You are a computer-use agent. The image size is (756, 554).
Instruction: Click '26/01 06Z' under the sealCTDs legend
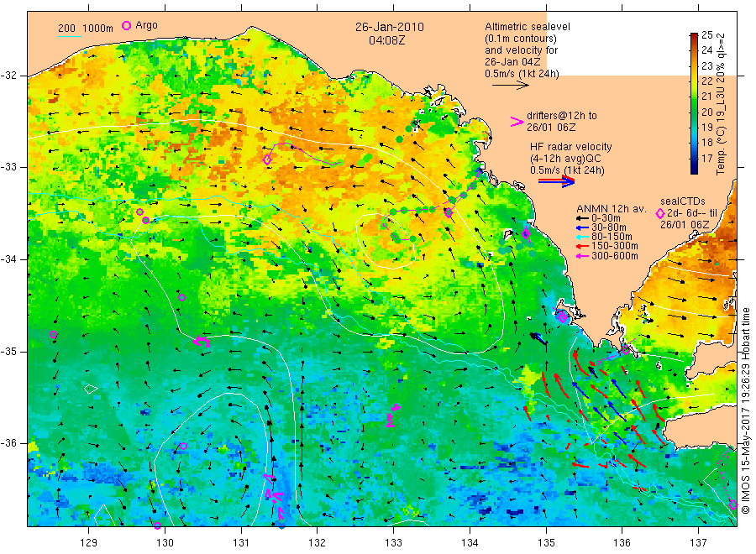click(685, 225)
